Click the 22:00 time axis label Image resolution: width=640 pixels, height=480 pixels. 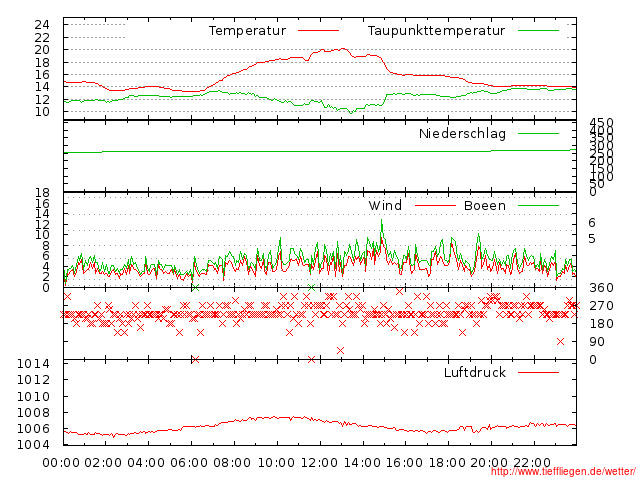coord(532,463)
